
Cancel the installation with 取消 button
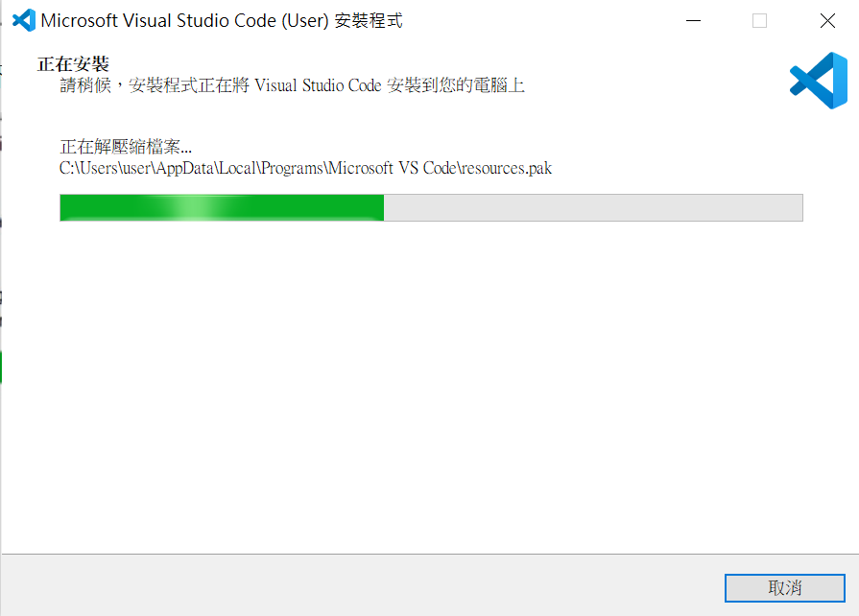click(x=784, y=588)
